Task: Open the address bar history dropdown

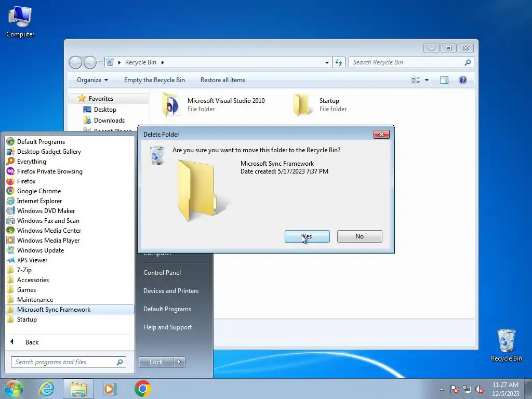Action: tap(327, 62)
